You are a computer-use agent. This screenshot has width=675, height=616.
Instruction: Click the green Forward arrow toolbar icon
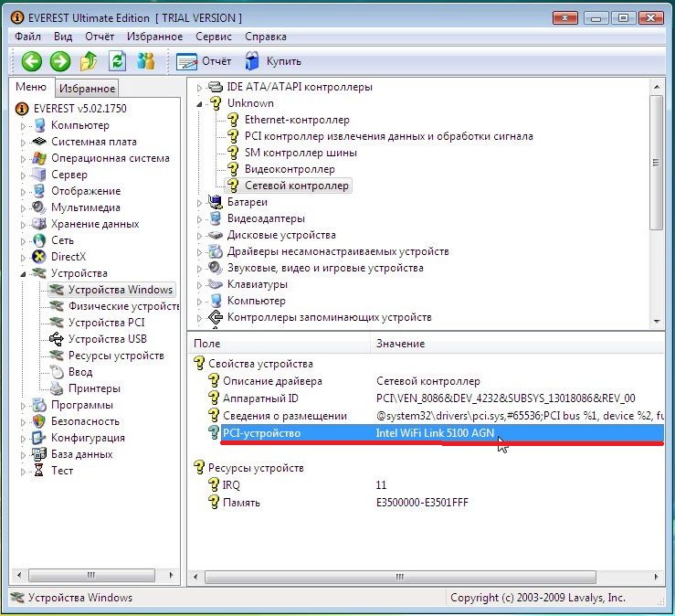click(60, 61)
